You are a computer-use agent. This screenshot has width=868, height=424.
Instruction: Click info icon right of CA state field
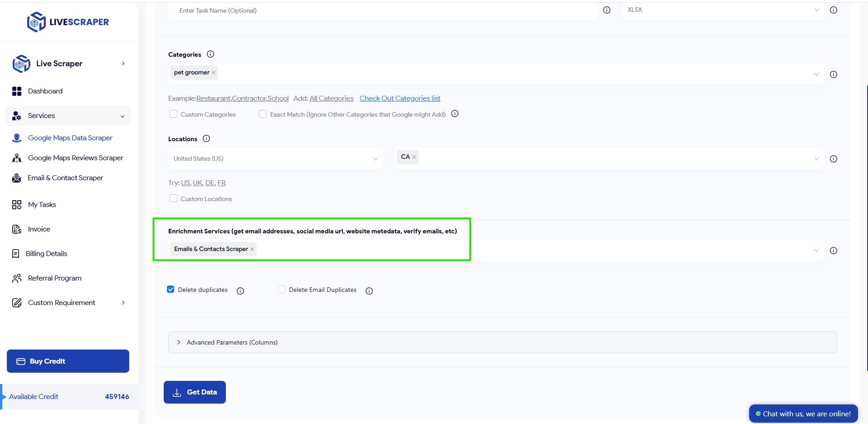834,159
